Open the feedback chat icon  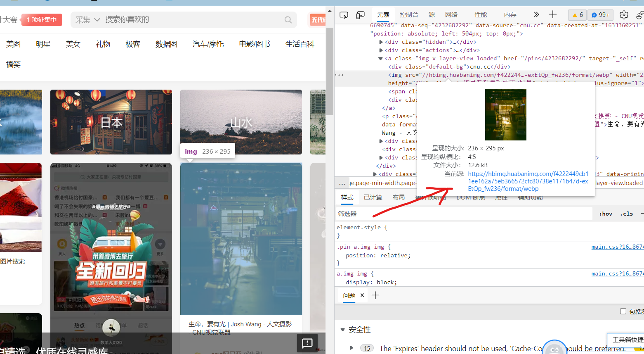pyautogui.click(x=307, y=343)
